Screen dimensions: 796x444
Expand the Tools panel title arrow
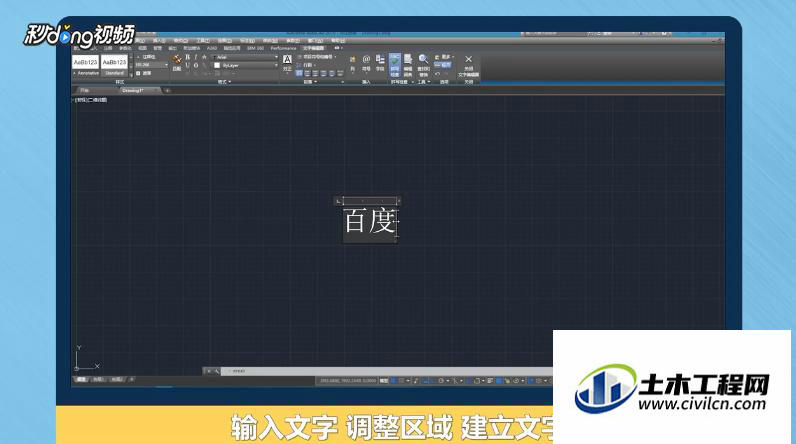point(429,82)
